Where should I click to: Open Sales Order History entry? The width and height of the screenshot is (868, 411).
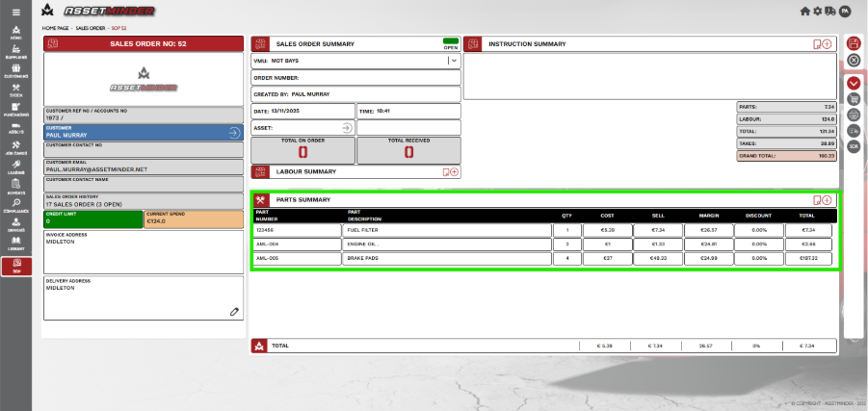point(144,201)
